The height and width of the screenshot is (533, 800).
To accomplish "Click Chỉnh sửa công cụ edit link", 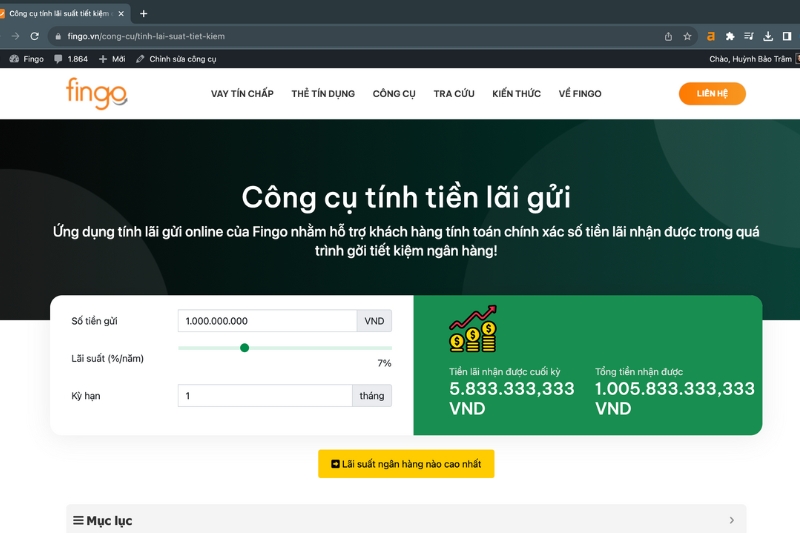I will coord(176,59).
